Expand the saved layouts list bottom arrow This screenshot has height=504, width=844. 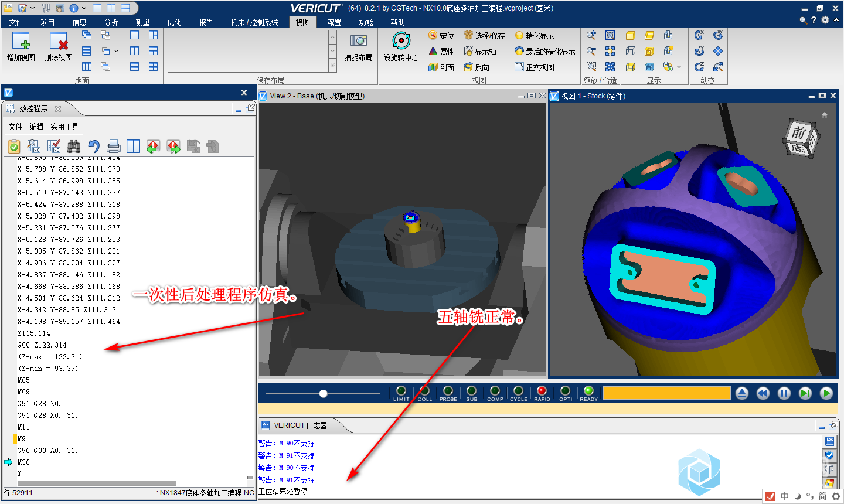(333, 66)
